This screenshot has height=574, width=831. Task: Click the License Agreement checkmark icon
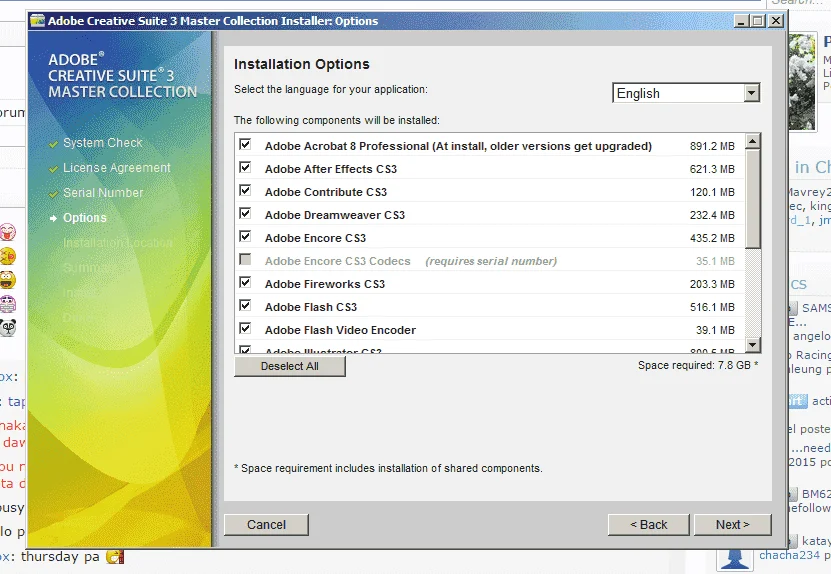pos(53,169)
